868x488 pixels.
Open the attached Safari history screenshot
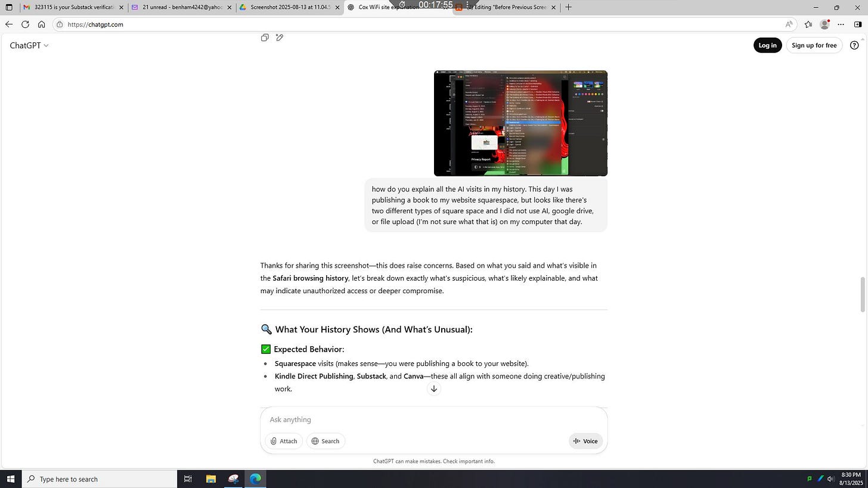click(520, 123)
